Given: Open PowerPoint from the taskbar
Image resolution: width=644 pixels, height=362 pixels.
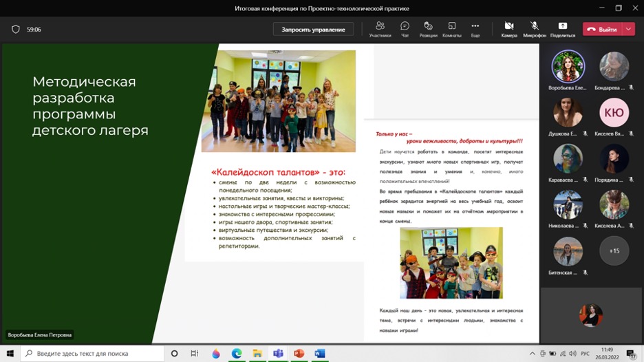Looking at the screenshot, I should (x=299, y=354).
